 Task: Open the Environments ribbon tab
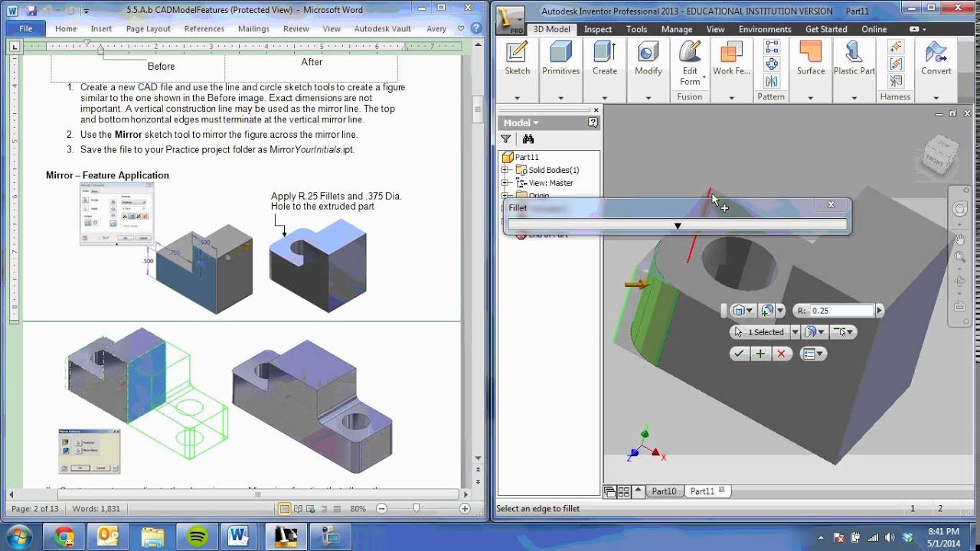click(x=765, y=29)
